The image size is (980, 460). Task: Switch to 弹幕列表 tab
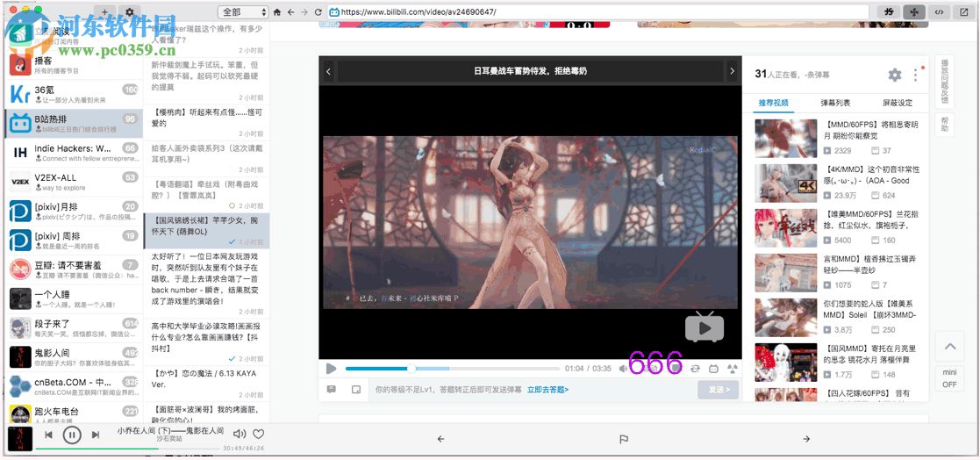click(x=835, y=103)
